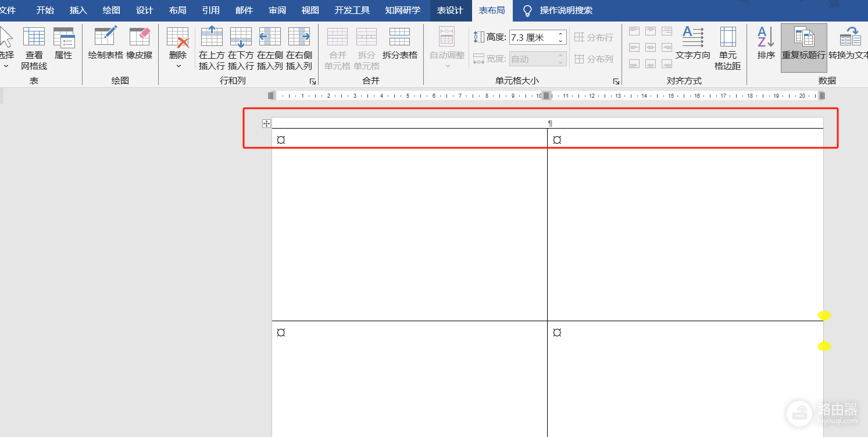Open Cell Margins (单元格边距)
The width and height of the screenshot is (868, 437).
(728, 48)
